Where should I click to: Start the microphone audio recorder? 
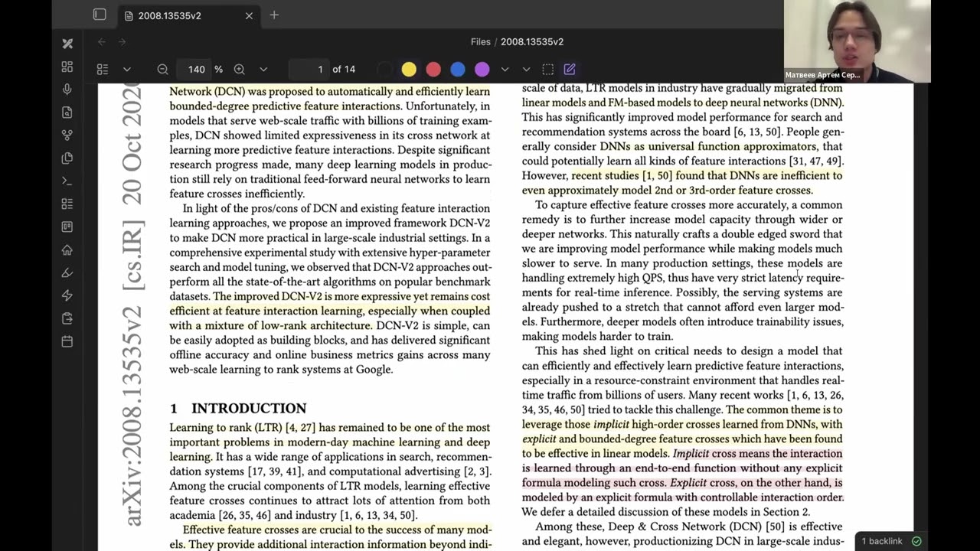pos(67,90)
